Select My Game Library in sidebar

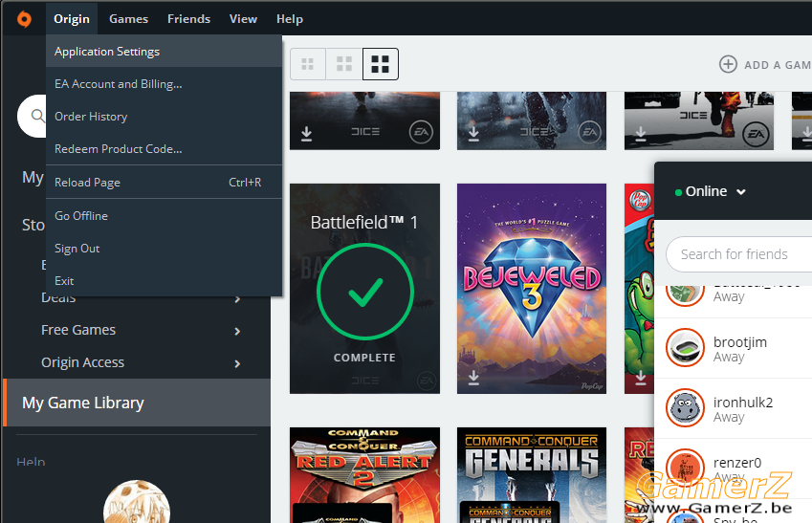click(x=137, y=403)
